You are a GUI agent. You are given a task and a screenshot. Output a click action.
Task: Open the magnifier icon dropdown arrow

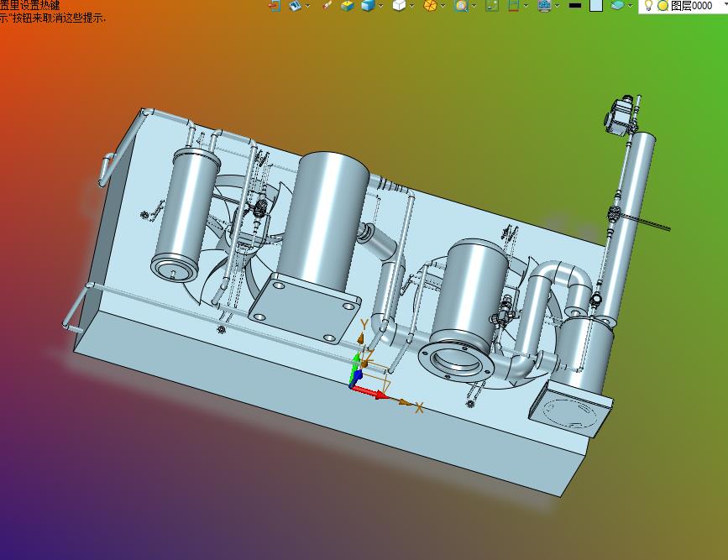point(474,6)
